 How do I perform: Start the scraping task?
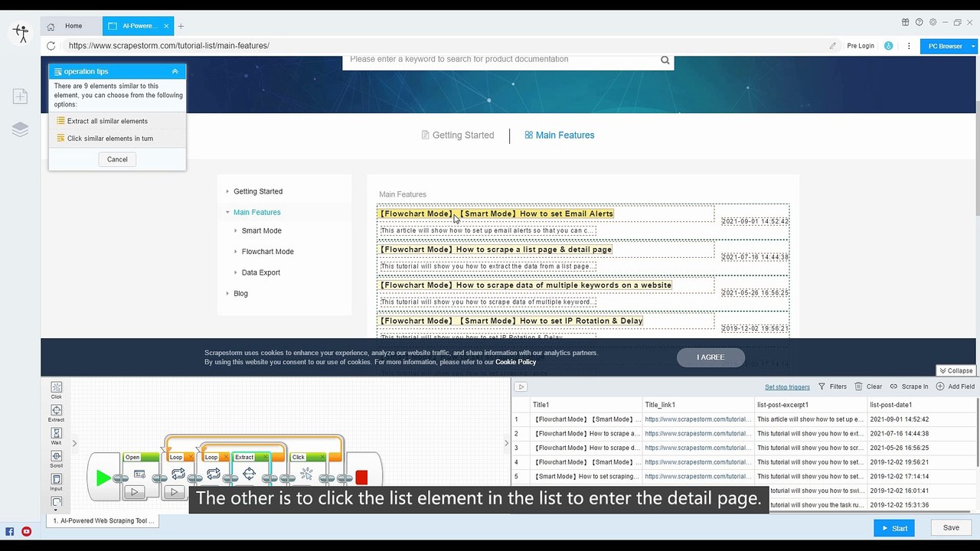pos(893,528)
